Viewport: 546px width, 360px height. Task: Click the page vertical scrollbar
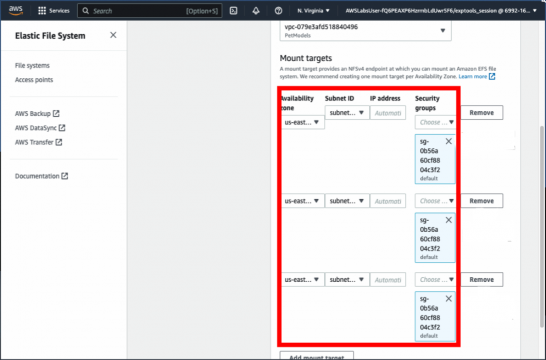coord(542,226)
